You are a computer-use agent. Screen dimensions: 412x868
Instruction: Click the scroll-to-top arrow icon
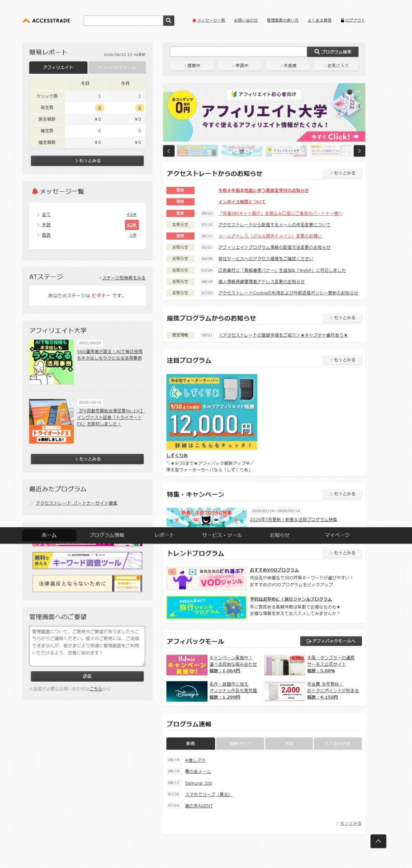click(x=378, y=841)
